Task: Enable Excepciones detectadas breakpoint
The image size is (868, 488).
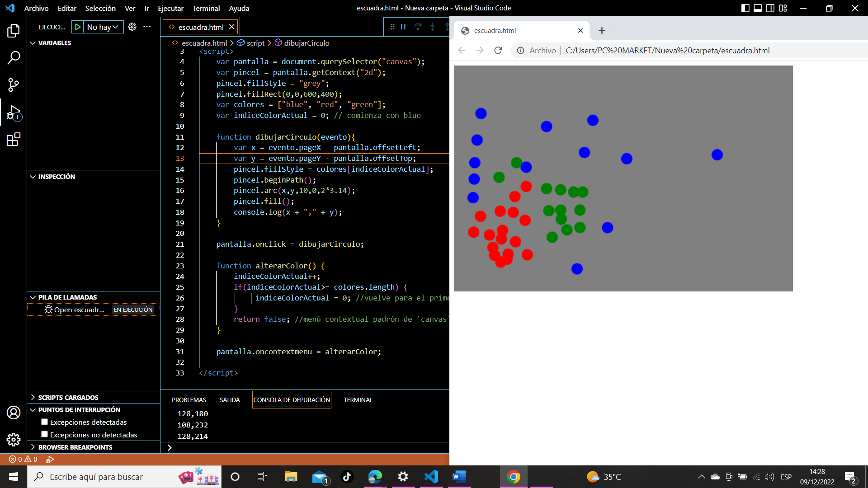Action: (44, 422)
